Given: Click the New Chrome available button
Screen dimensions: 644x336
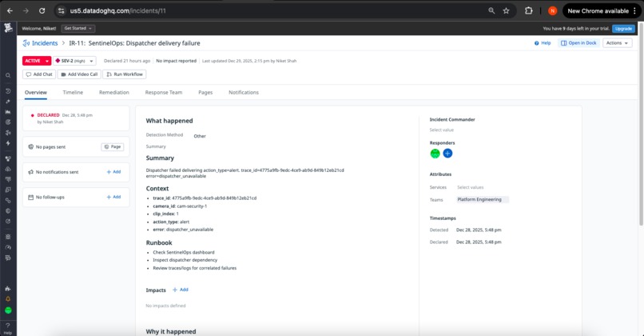Looking at the screenshot, I should [602, 10].
